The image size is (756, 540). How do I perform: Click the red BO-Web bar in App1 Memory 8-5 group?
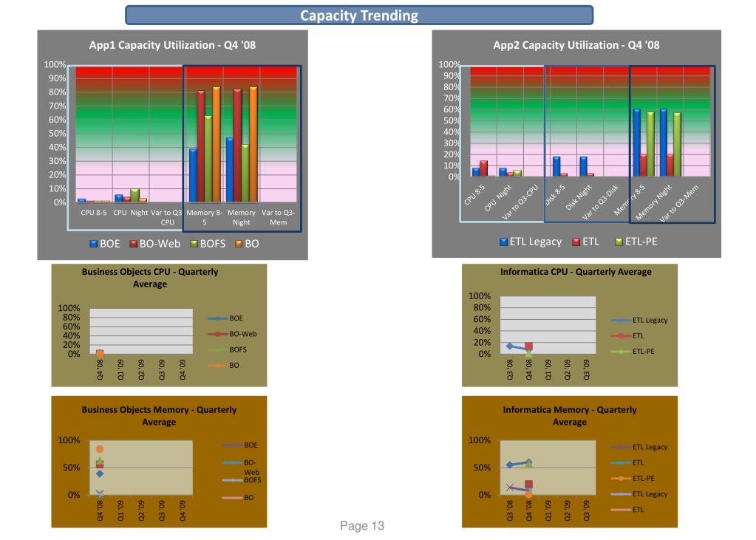click(x=201, y=146)
